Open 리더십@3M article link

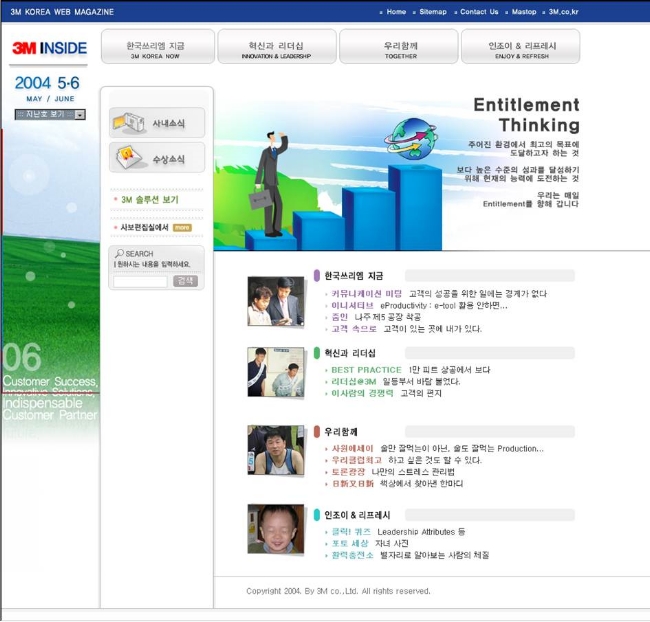(x=395, y=381)
